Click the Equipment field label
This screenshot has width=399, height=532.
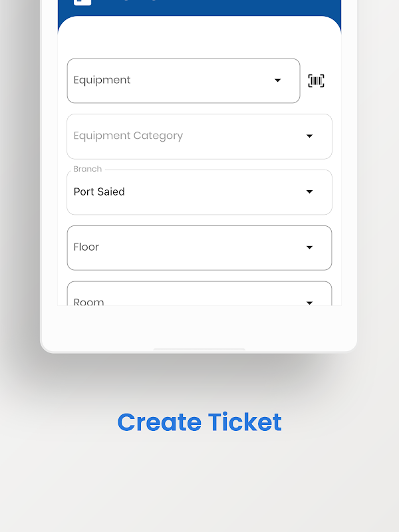[x=102, y=80]
